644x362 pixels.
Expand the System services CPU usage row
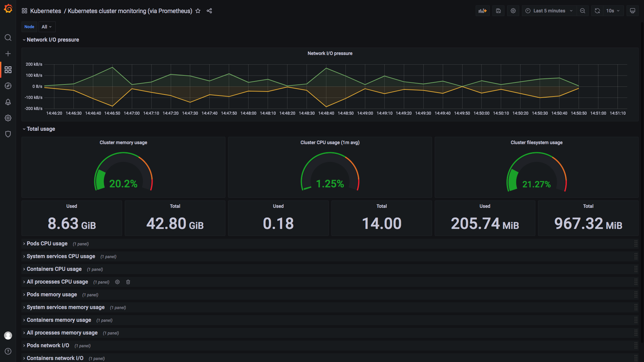click(59, 256)
